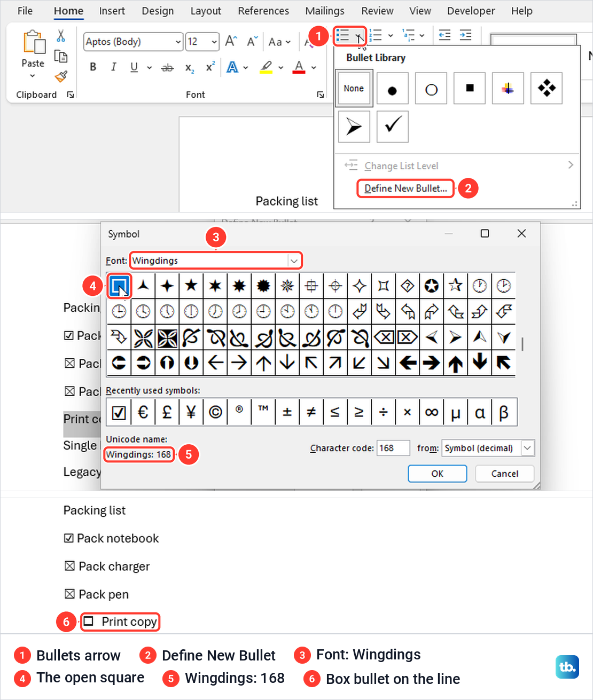Switch to the Mailings tab

(325, 11)
